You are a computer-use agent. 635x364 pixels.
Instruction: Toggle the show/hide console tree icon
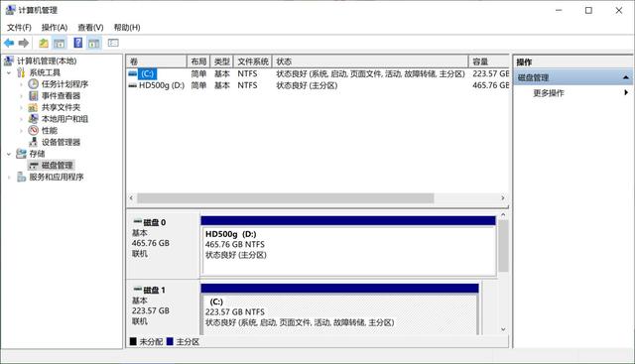click(x=60, y=43)
